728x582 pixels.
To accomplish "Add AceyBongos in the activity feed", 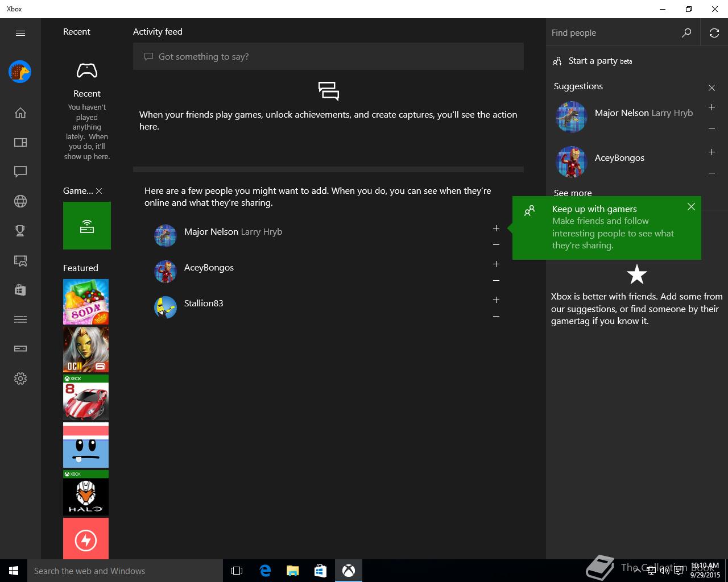I will (496, 264).
